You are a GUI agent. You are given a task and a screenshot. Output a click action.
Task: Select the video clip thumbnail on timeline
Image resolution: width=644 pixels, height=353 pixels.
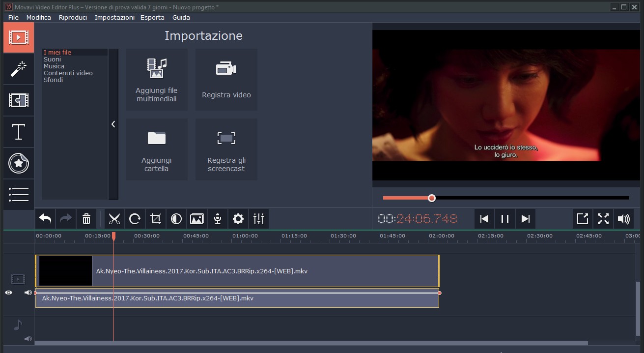click(x=66, y=271)
